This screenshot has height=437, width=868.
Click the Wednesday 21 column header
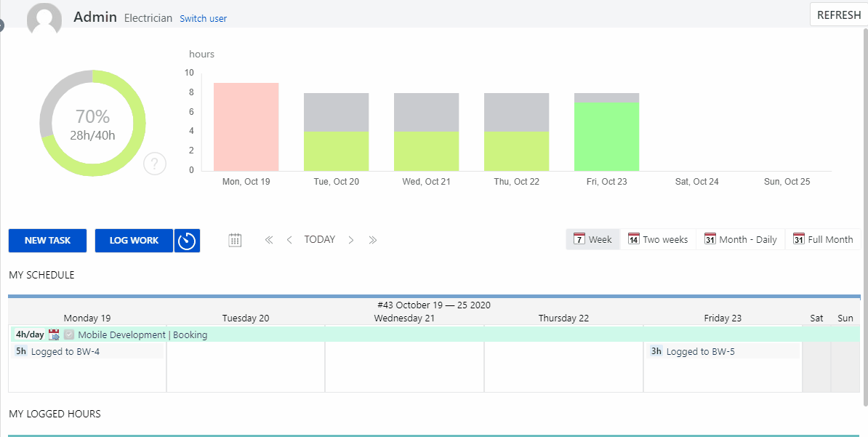click(x=404, y=318)
